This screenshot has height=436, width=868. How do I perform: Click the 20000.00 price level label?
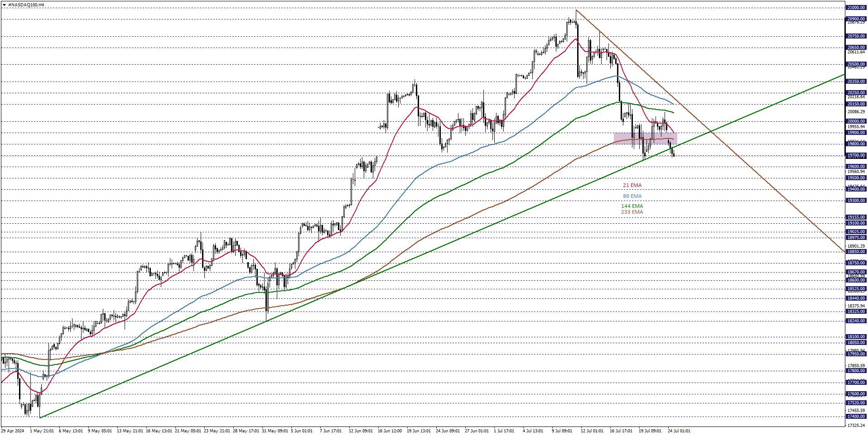point(856,121)
